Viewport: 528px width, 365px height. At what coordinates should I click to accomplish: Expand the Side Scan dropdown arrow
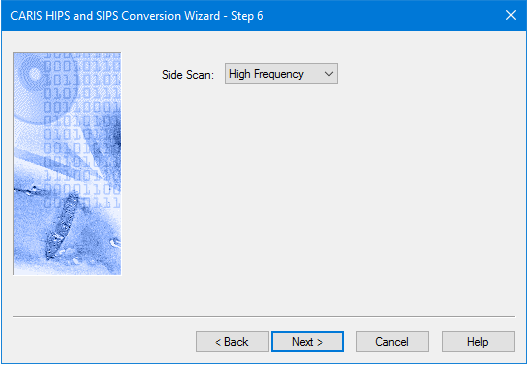click(x=329, y=74)
